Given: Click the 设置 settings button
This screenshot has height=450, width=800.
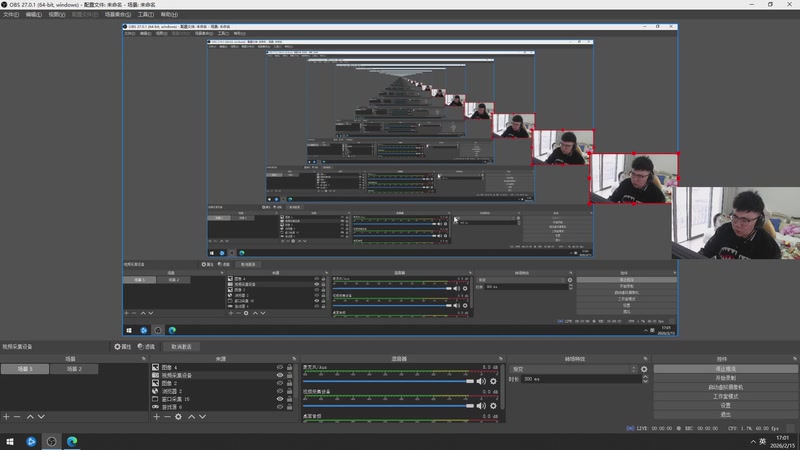Looking at the screenshot, I should point(725,405).
